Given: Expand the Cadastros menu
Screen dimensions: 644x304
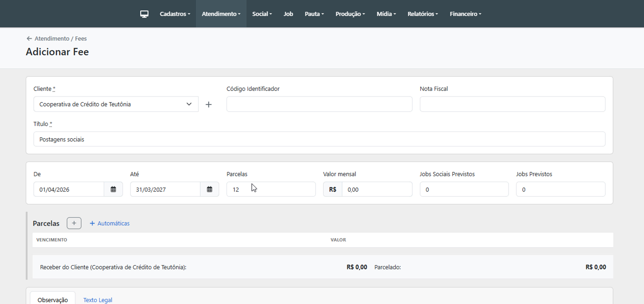Looking at the screenshot, I should point(175,14).
